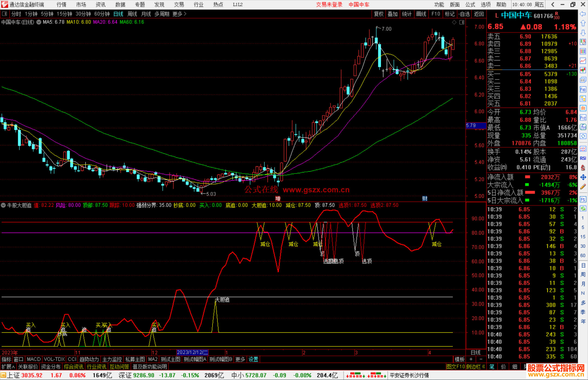Toggle the period bar layout square icon
Screen dimensions: 588x380
point(4,14)
